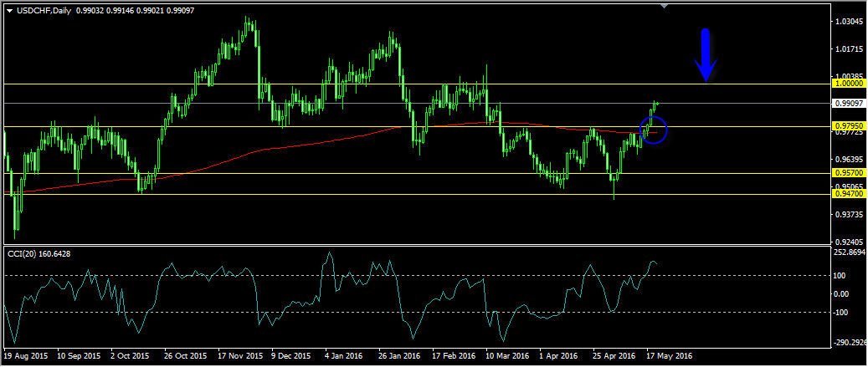Click the 25 Apr 2016 date label

click(615, 356)
